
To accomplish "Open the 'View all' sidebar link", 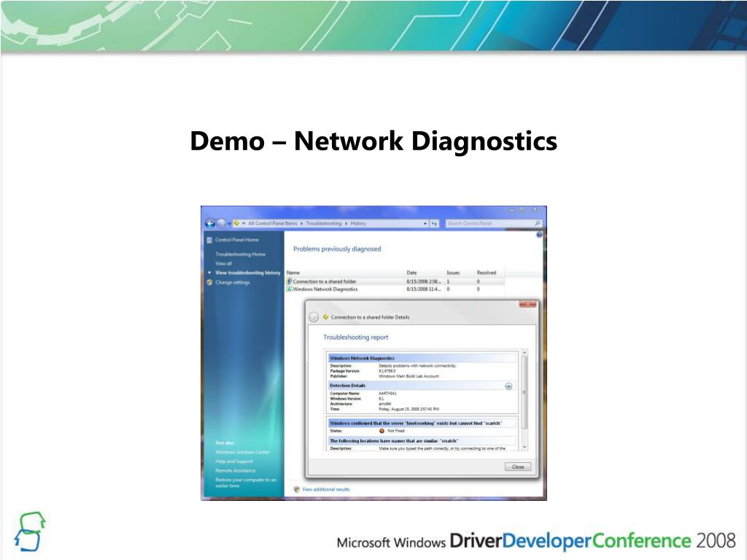I will pos(223,263).
